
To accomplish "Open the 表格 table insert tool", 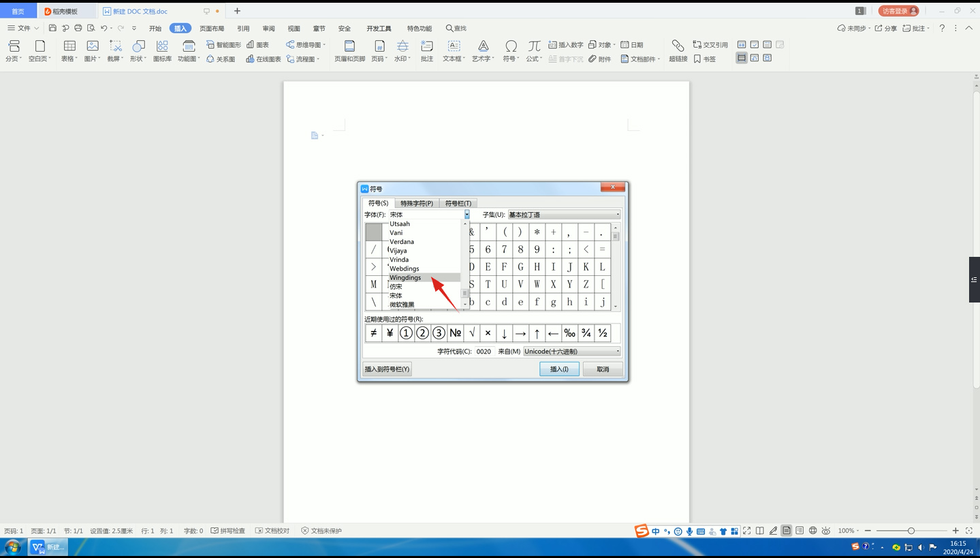I will click(x=69, y=51).
